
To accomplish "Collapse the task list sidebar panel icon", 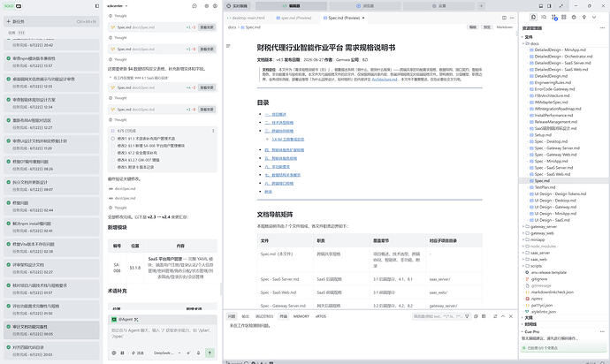I will (97, 6).
